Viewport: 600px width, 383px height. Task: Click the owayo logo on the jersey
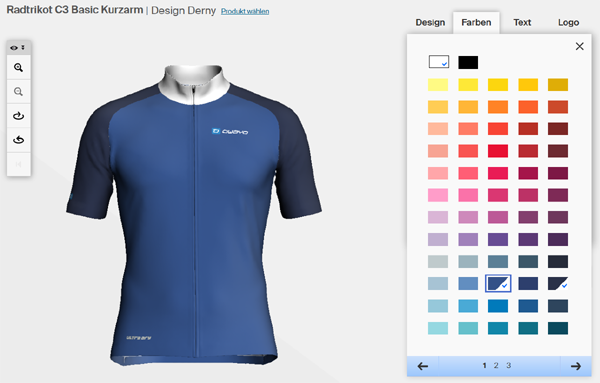[230, 131]
